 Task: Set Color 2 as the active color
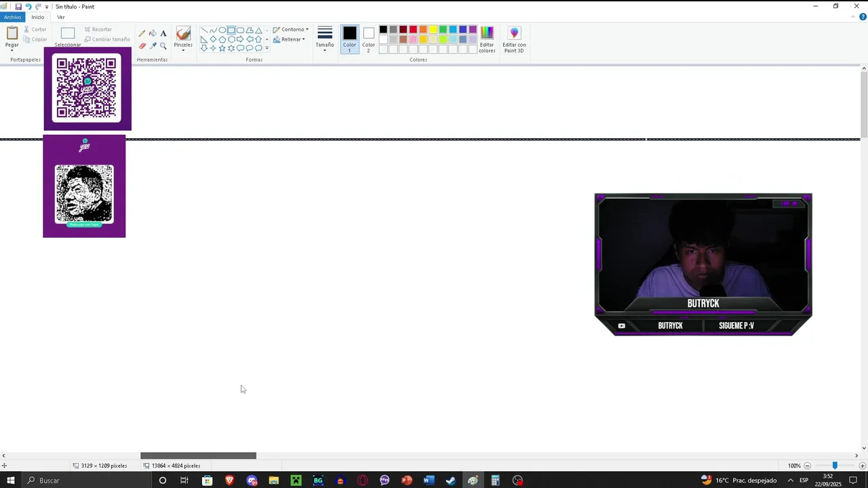click(x=368, y=39)
